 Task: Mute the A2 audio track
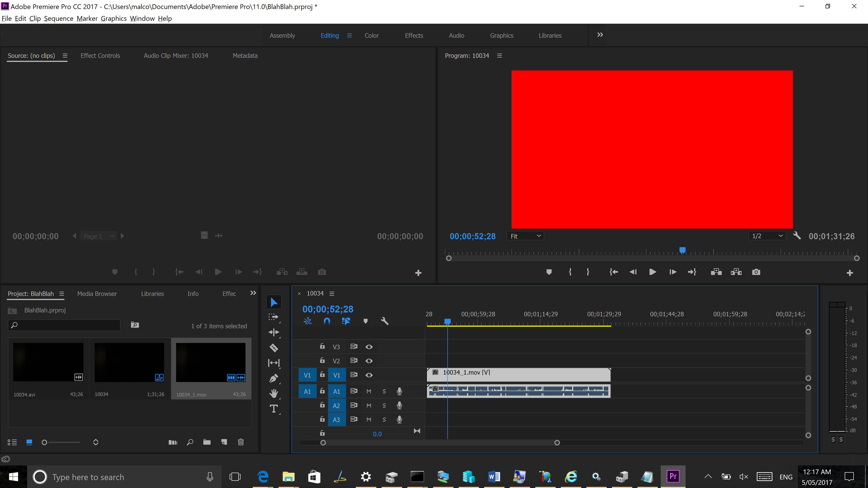pos(369,405)
